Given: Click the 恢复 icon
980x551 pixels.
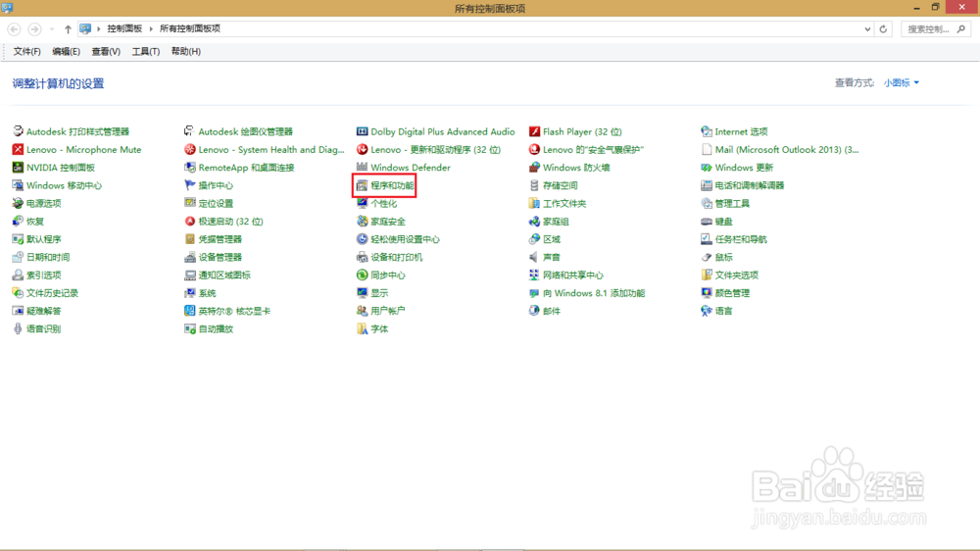Looking at the screenshot, I should pyautogui.click(x=18, y=221).
